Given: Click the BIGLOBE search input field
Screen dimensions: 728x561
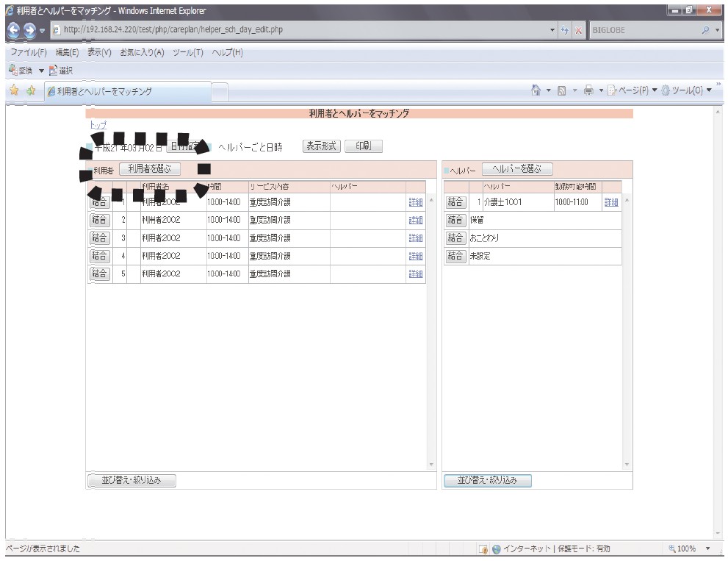Looking at the screenshot, I should 644,30.
